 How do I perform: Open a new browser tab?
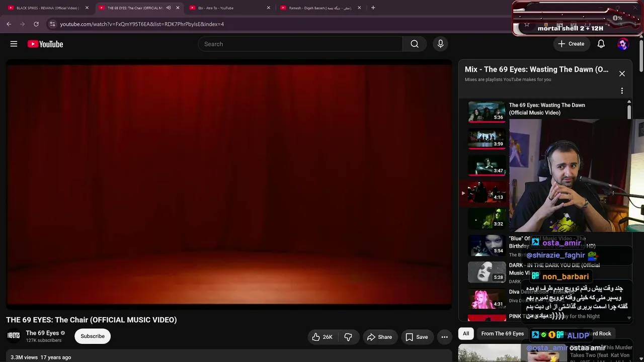(x=373, y=8)
